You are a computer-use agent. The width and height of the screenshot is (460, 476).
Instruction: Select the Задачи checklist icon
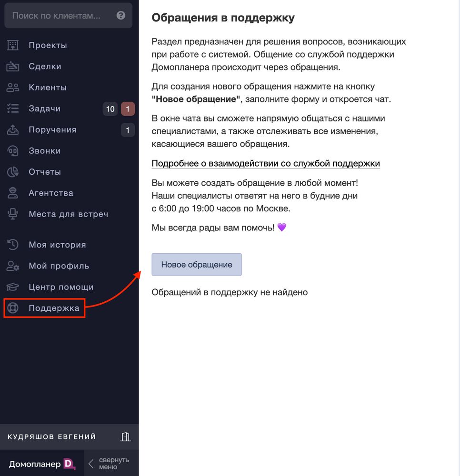point(13,109)
